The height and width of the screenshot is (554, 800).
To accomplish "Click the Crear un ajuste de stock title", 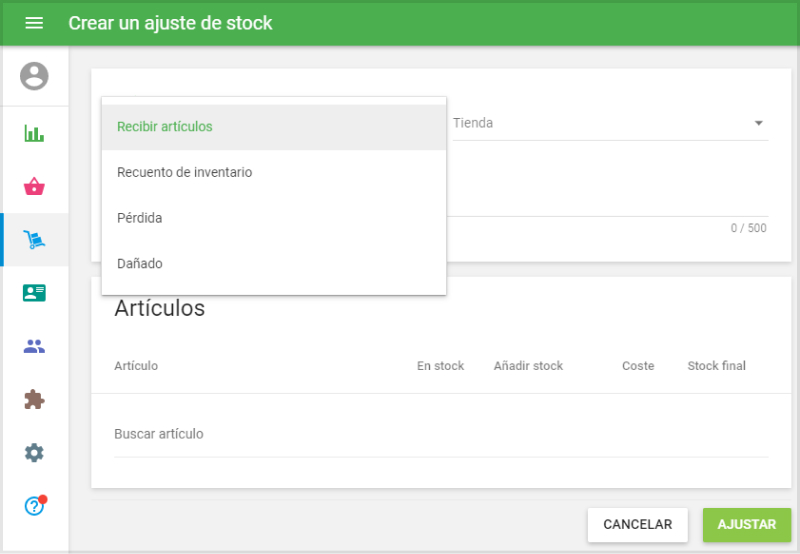I will point(170,23).
